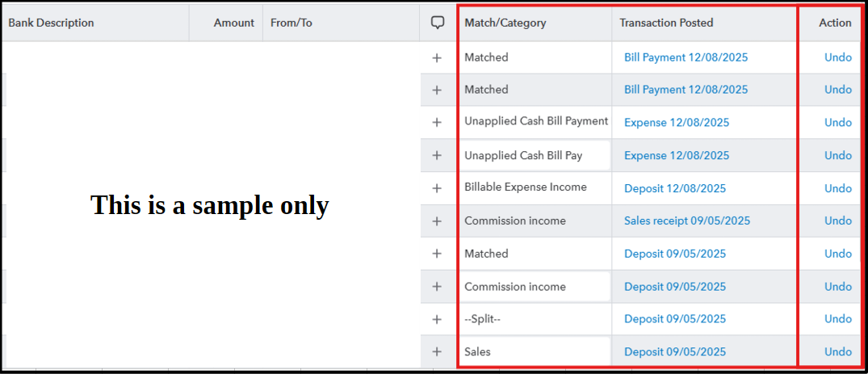Viewport: 868px width, 374px height.
Task: Undo the --Split-- deposit transaction
Action: tap(838, 319)
